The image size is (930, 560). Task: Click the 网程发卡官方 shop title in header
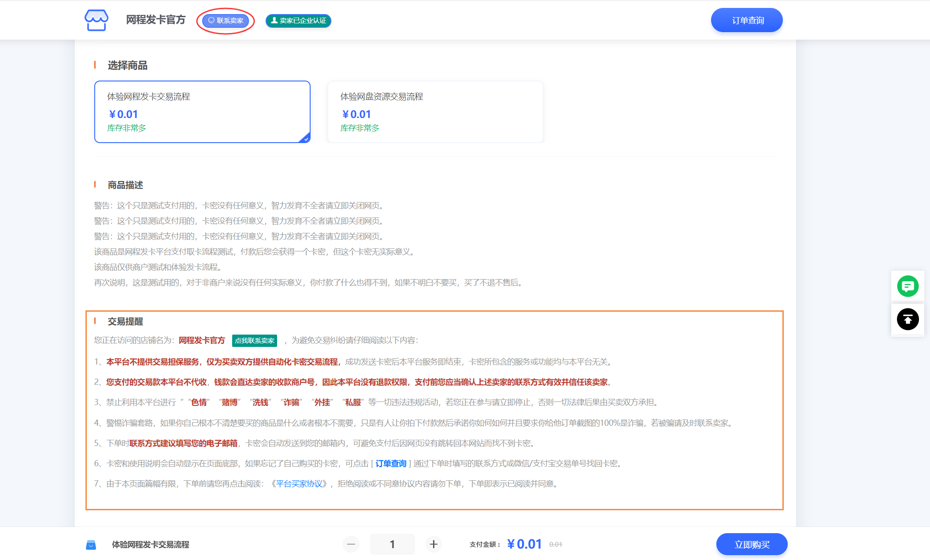click(x=156, y=20)
